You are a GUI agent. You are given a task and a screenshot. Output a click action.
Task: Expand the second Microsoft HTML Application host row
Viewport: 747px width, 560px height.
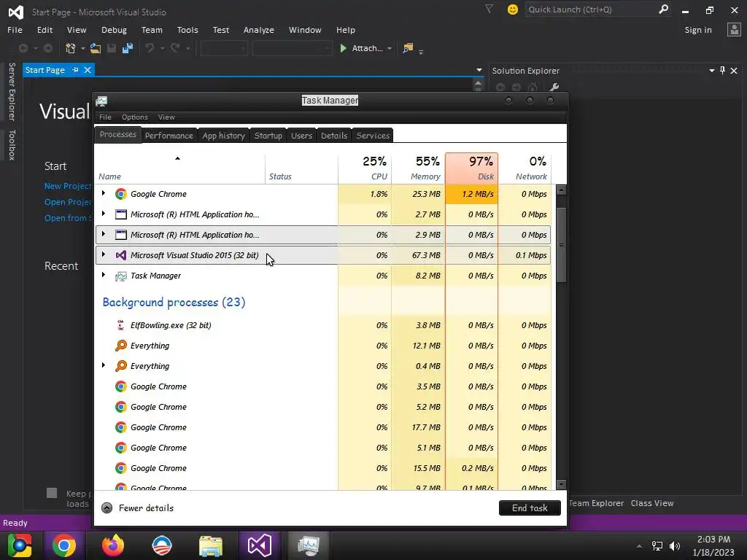click(104, 234)
